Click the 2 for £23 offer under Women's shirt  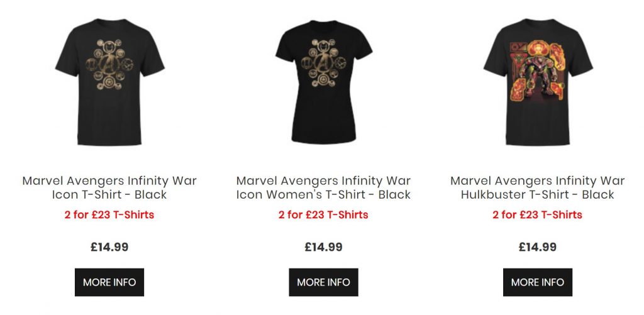323,215
